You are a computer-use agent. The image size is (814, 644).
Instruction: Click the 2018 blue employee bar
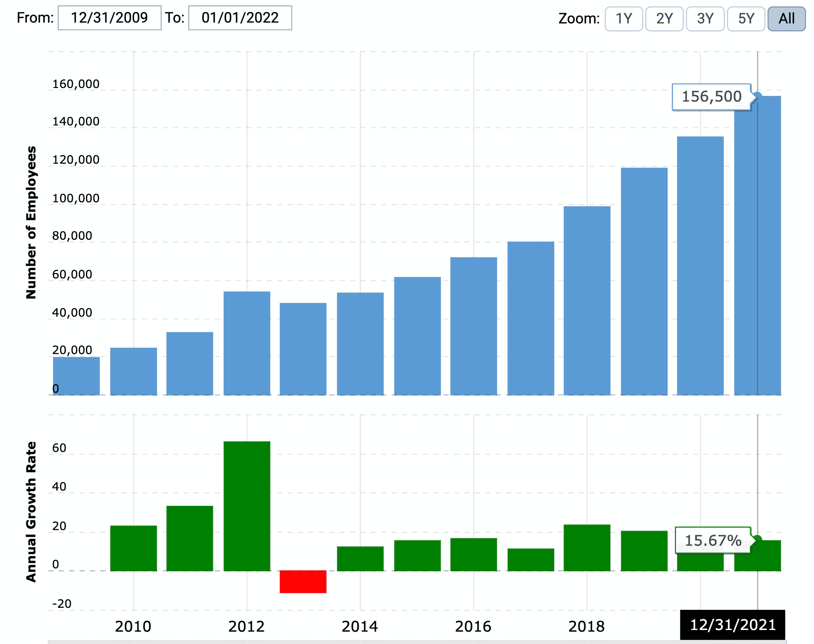click(587, 300)
